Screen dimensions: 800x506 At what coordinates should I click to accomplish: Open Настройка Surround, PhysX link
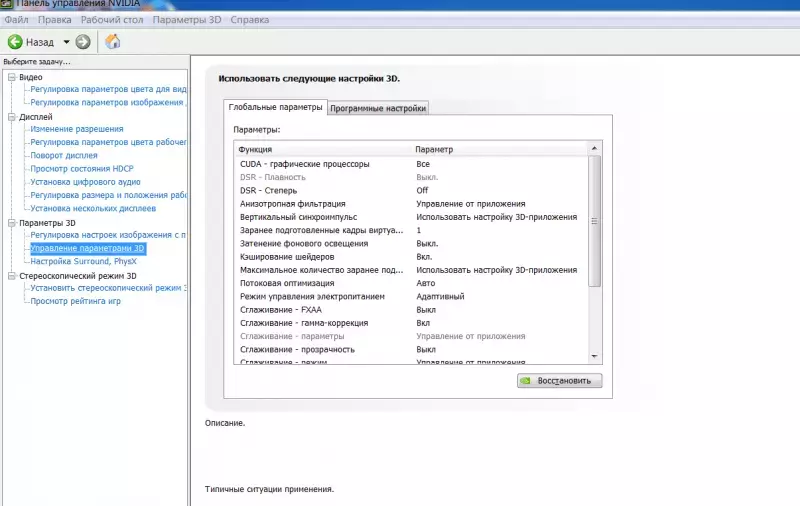tap(83, 262)
